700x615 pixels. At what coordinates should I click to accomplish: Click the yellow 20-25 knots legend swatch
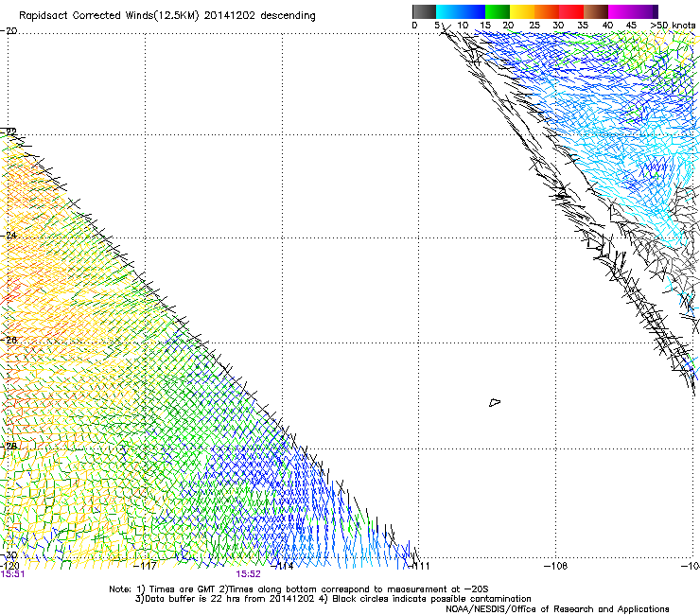click(x=521, y=11)
